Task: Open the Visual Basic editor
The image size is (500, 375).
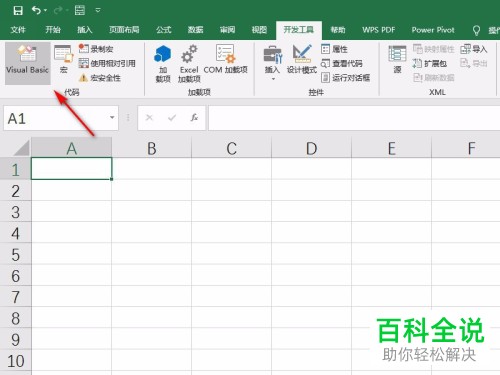Action: point(28,63)
